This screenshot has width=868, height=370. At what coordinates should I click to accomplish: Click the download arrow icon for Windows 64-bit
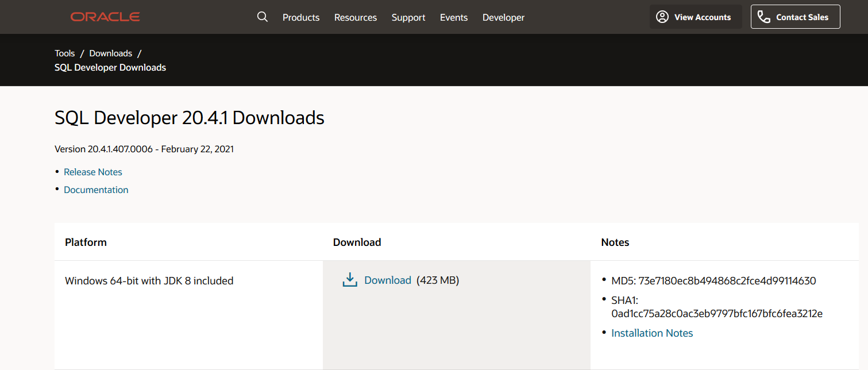click(x=350, y=279)
